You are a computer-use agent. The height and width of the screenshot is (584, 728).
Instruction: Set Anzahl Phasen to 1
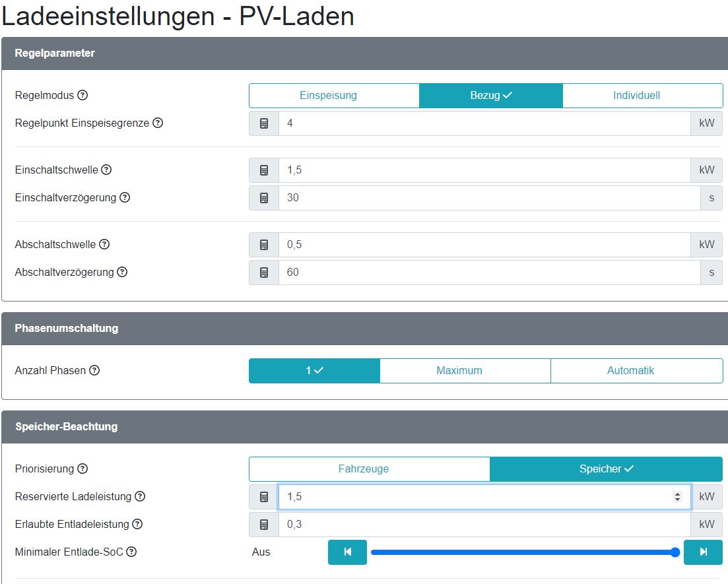click(314, 370)
